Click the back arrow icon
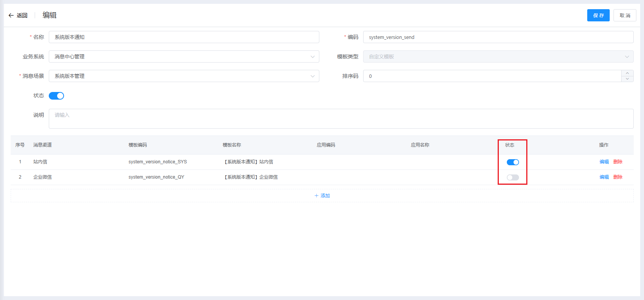 click(x=11, y=16)
